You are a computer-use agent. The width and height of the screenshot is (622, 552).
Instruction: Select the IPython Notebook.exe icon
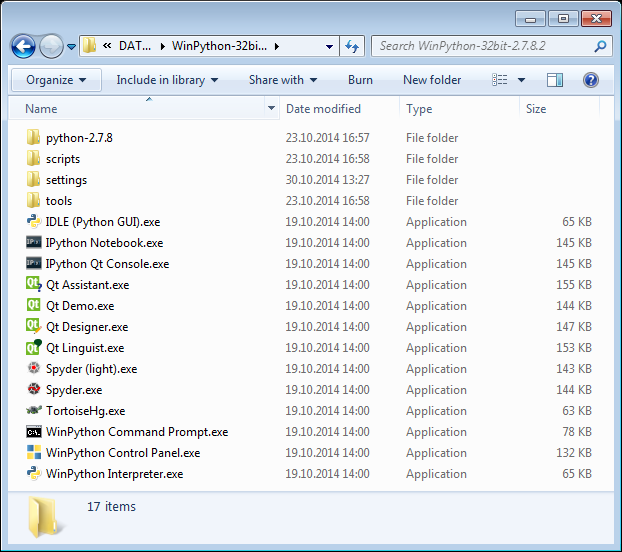[34, 242]
